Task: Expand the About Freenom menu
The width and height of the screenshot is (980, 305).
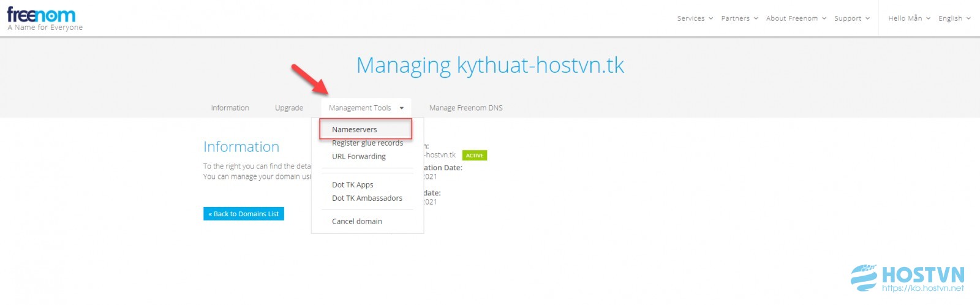Action: pyautogui.click(x=796, y=18)
